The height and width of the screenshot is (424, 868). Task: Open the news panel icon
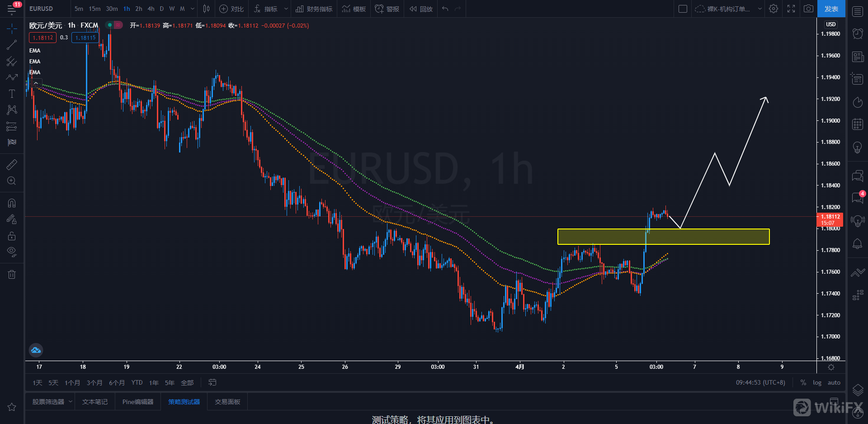[858, 57]
